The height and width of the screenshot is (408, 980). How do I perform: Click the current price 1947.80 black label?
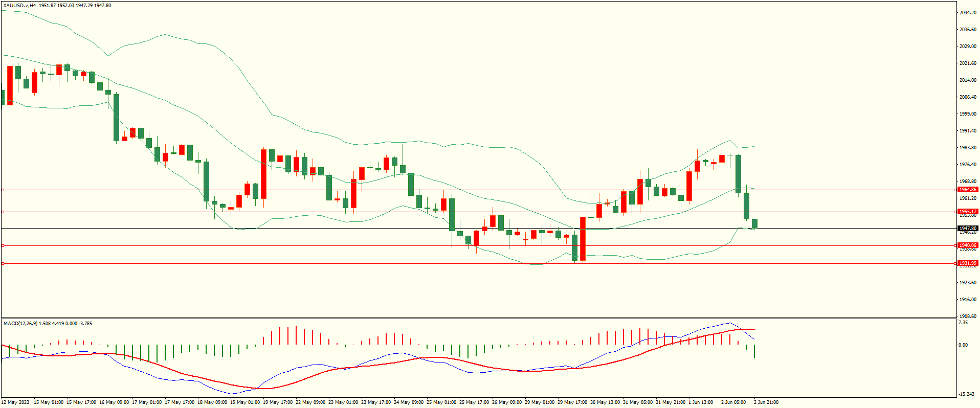pyautogui.click(x=968, y=229)
